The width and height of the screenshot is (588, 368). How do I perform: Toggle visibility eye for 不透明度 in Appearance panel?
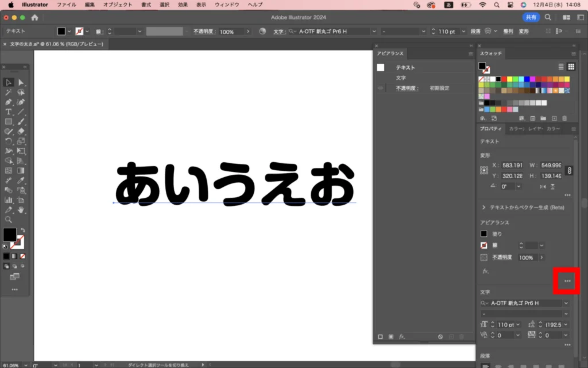click(x=380, y=89)
